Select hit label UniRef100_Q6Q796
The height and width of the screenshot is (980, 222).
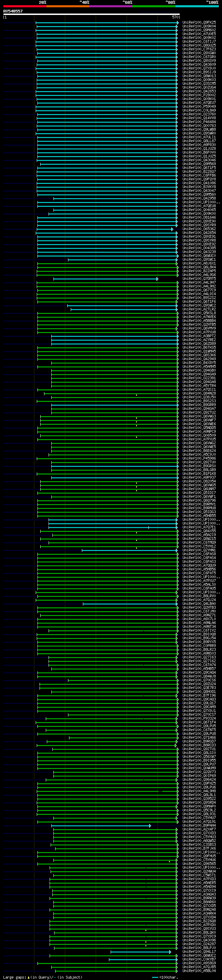pyautogui.click(x=199, y=500)
